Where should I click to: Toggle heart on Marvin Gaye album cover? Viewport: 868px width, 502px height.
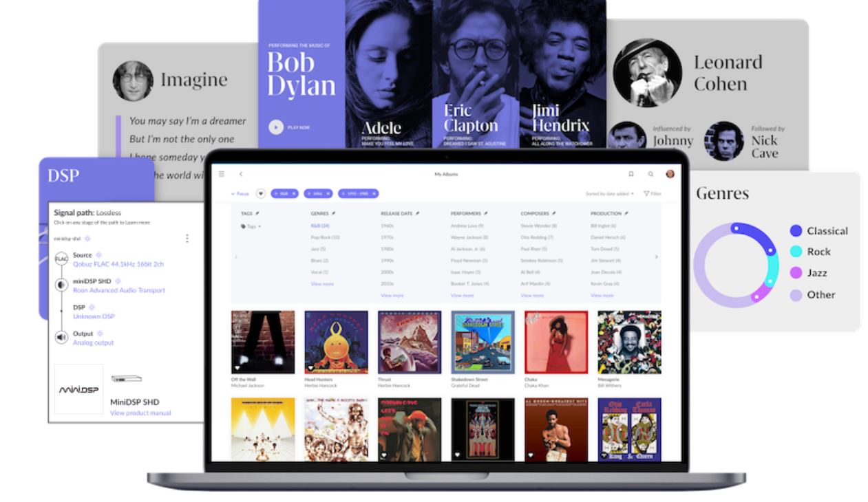pos(384,455)
